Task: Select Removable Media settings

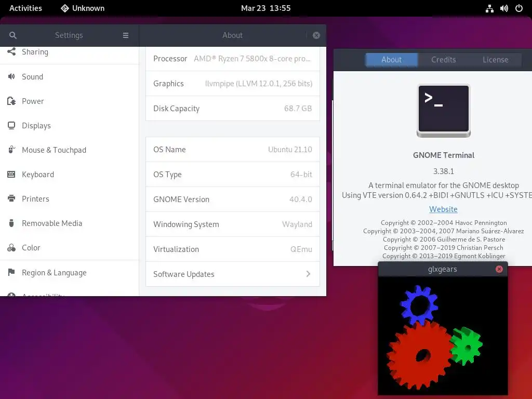Action: (x=69, y=223)
